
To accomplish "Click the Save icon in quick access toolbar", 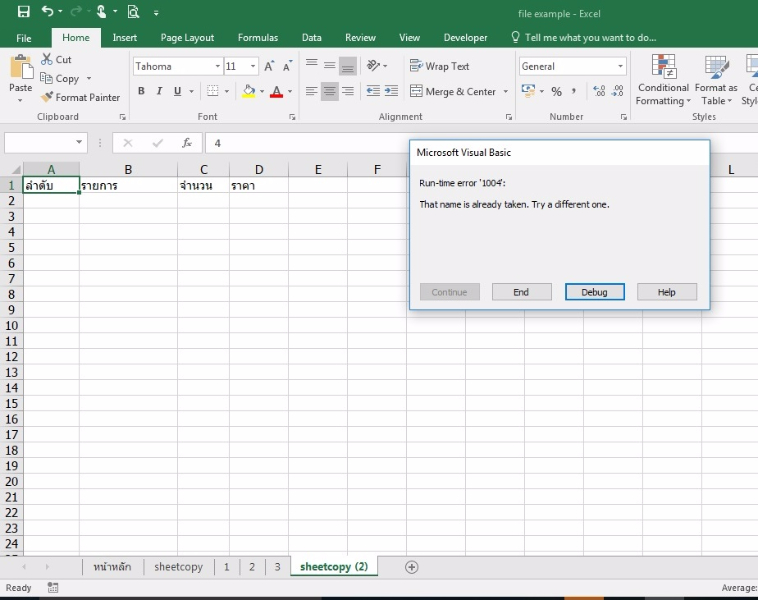I will (23, 12).
